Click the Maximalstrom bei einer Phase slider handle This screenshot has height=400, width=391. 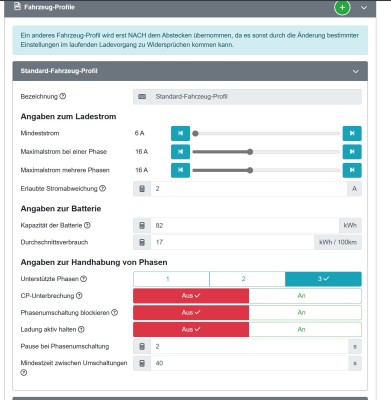tap(250, 152)
